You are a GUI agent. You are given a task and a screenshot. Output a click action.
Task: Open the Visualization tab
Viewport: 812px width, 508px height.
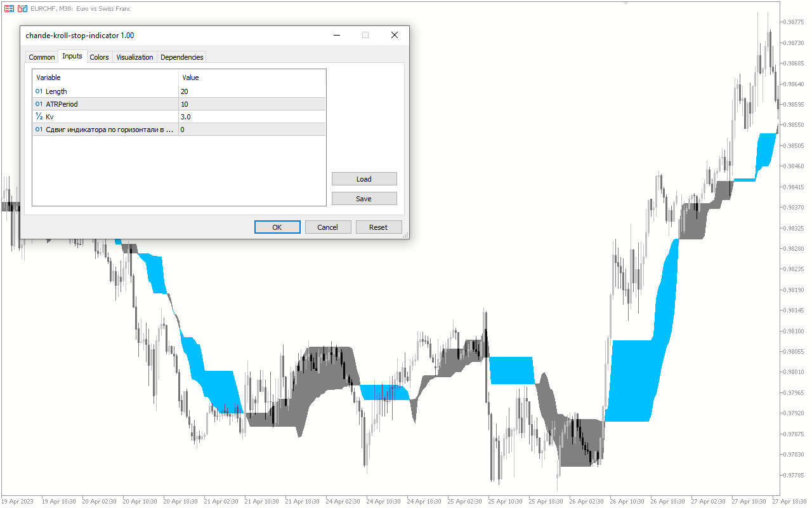pyautogui.click(x=134, y=57)
